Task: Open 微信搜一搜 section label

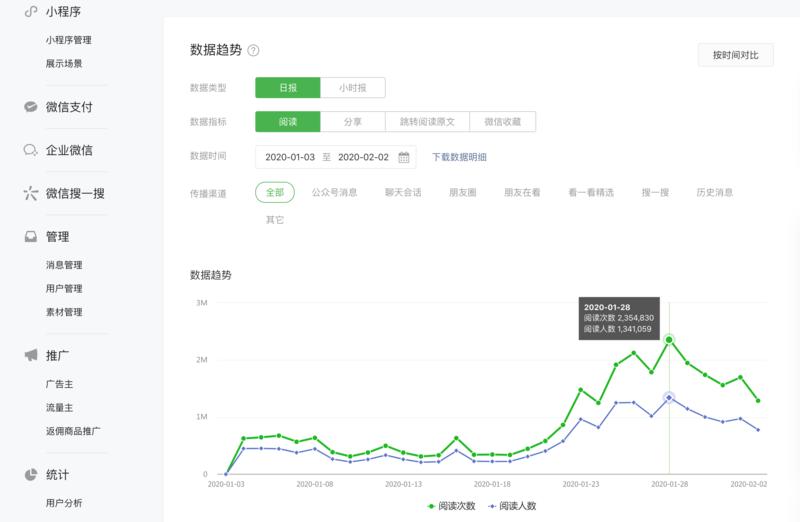Action: [x=76, y=193]
